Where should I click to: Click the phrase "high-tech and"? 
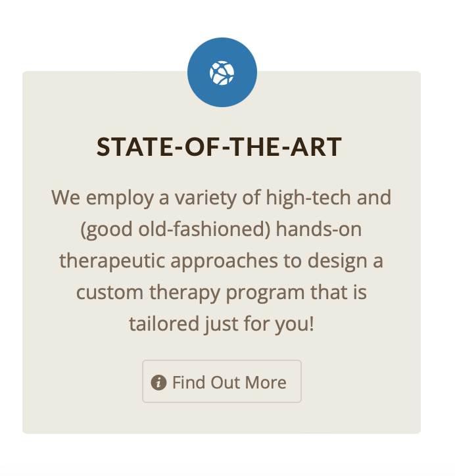coord(328,198)
